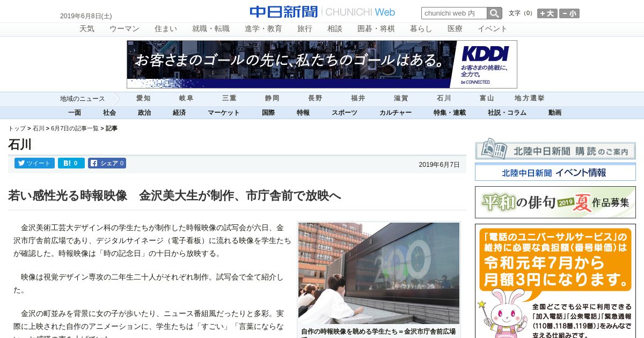The height and width of the screenshot is (338, 644).
Task: Open the Chunichi Shimbun logo homepage
Action: pos(322,12)
